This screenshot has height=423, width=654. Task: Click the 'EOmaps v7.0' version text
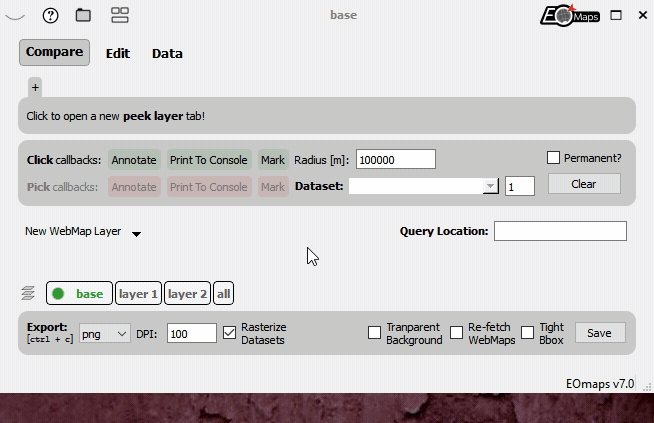point(600,384)
